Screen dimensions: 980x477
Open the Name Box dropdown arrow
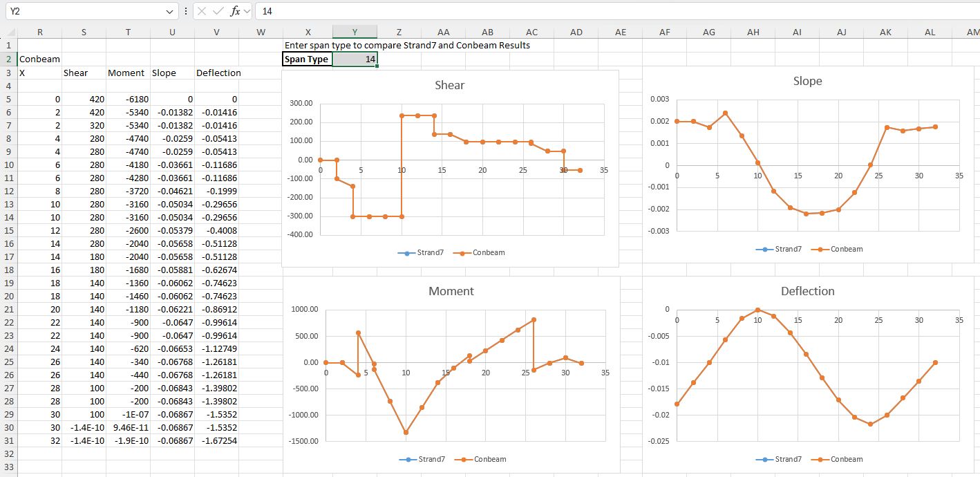[x=171, y=11]
